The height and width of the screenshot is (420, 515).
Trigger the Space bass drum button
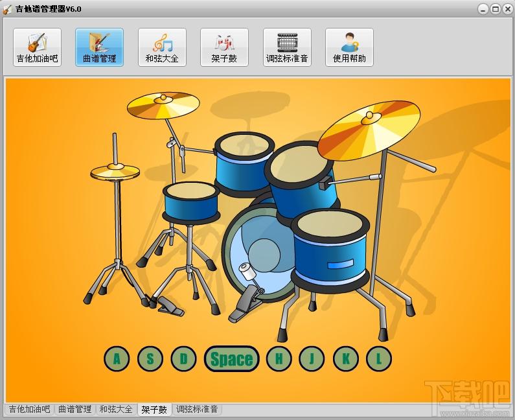231,358
